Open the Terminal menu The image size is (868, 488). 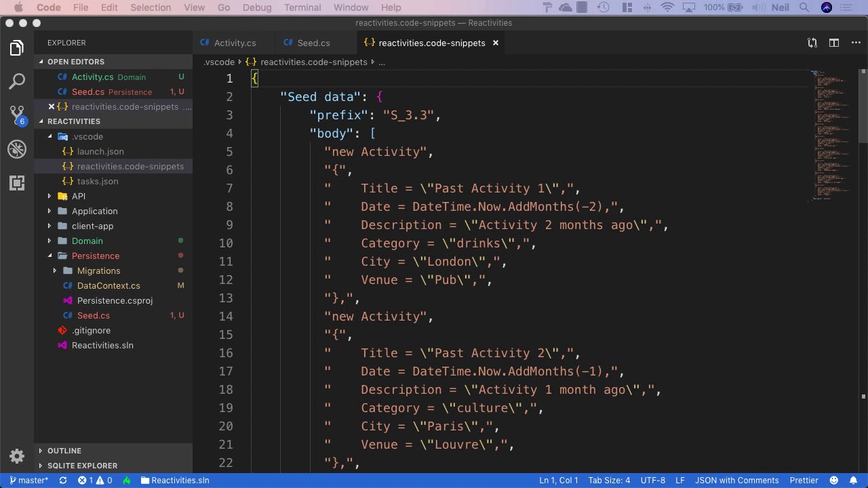point(302,7)
